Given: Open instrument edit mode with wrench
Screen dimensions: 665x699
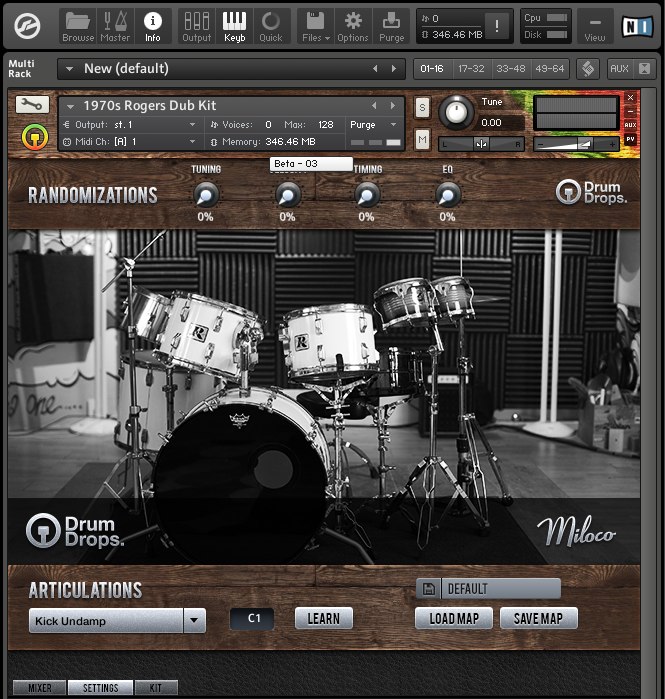Looking at the screenshot, I should tap(32, 104).
